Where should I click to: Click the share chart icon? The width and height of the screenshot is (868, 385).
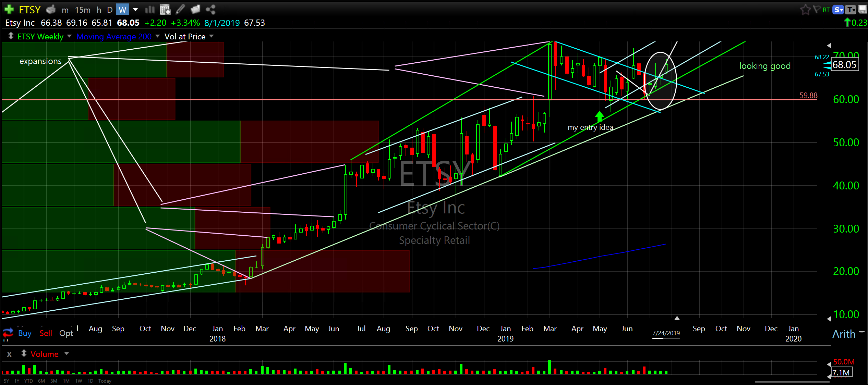[210, 9]
